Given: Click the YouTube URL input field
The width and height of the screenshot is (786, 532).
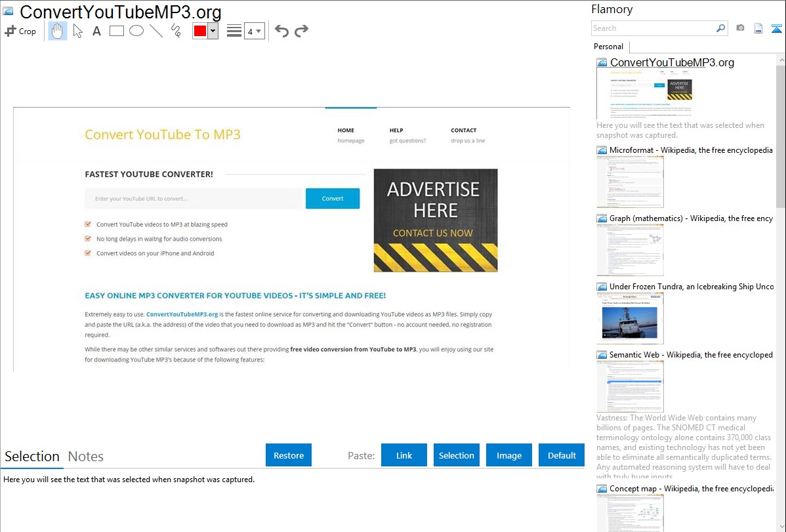Looking at the screenshot, I should click(x=195, y=199).
